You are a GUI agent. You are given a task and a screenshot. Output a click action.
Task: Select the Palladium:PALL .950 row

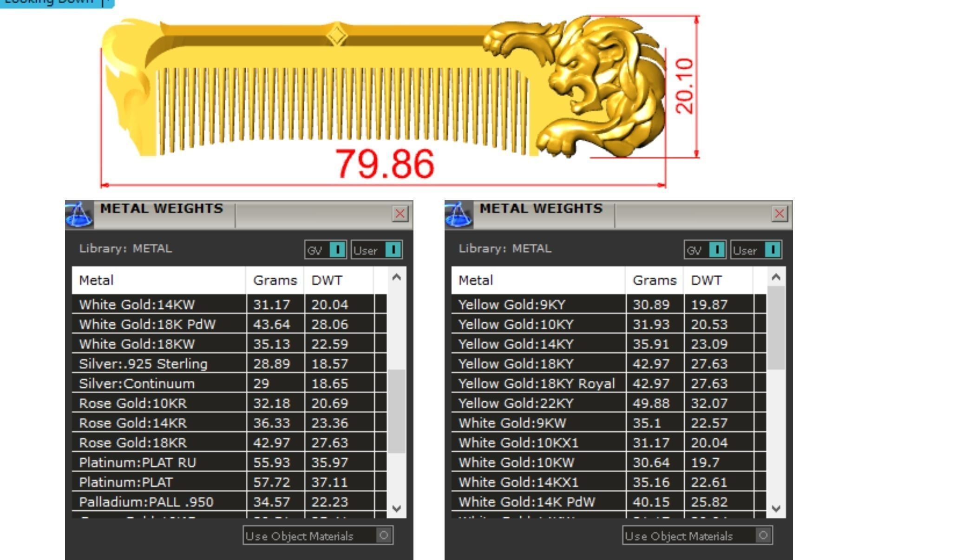coord(229,501)
